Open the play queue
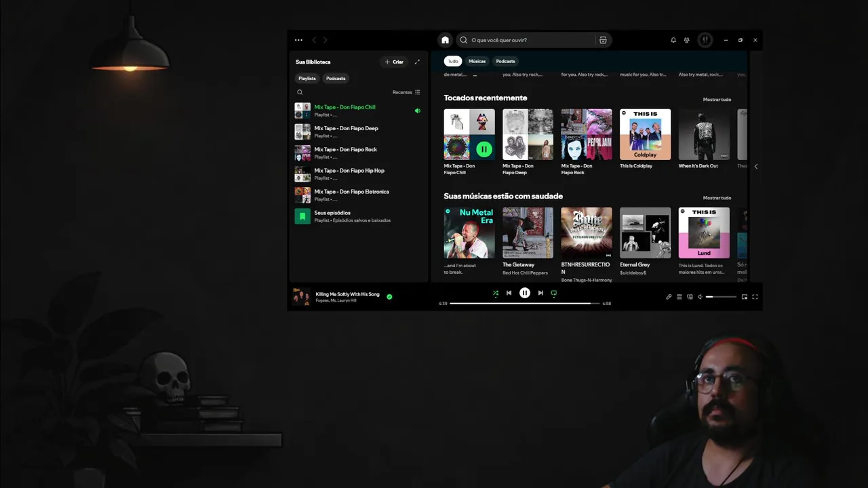The image size is (868, 488). 679,297
